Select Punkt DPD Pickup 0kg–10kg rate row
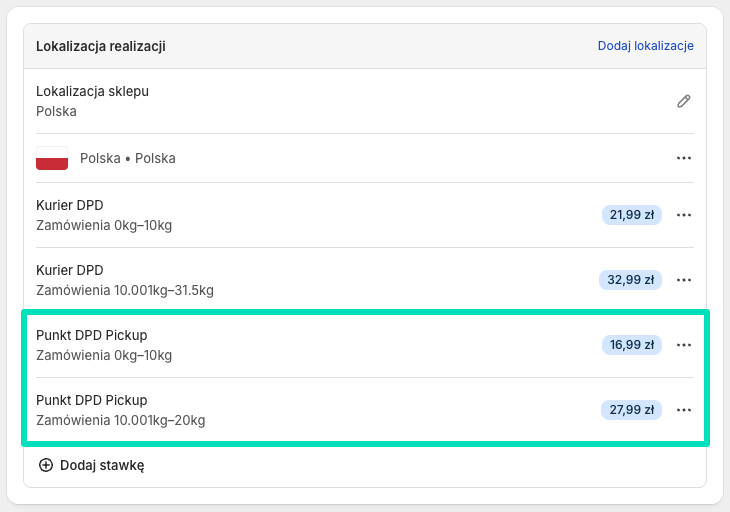 point(104,345)
